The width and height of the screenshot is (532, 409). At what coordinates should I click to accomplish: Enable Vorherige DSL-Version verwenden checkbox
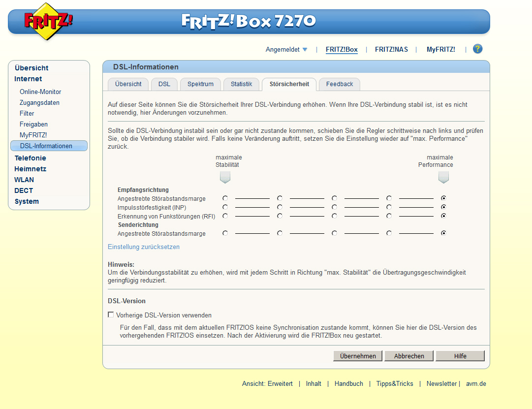(x=111, y=315)
